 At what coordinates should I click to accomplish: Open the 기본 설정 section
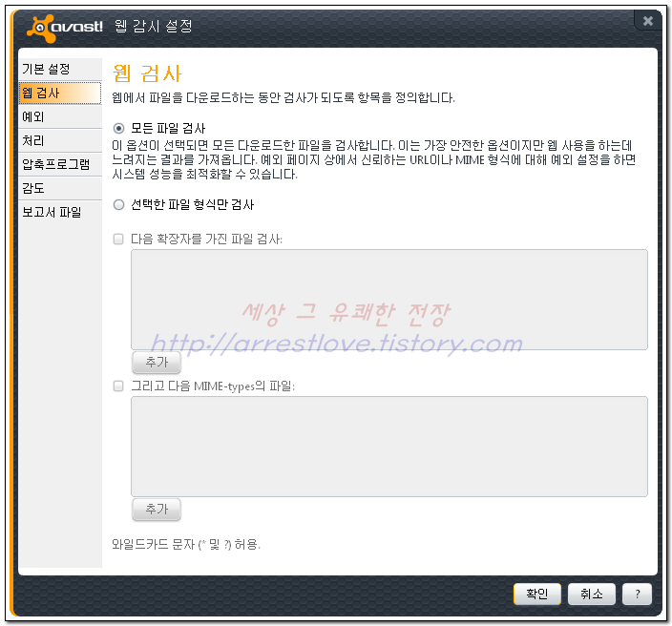pyautogui.click(x=60, y=69)
